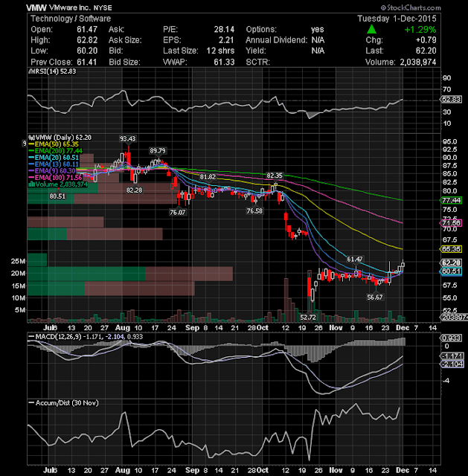The width and height of the screenshot is (468, 476).
Task: Select the High value 62.82
Action: point(87,40)
